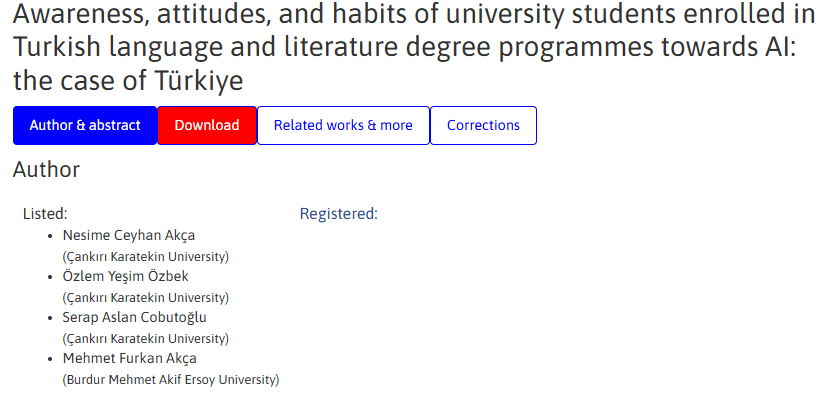Click the bullet beside Nesime Ceyhan Akça
Viewport: 829px width, 412px height.
[51, 237]
